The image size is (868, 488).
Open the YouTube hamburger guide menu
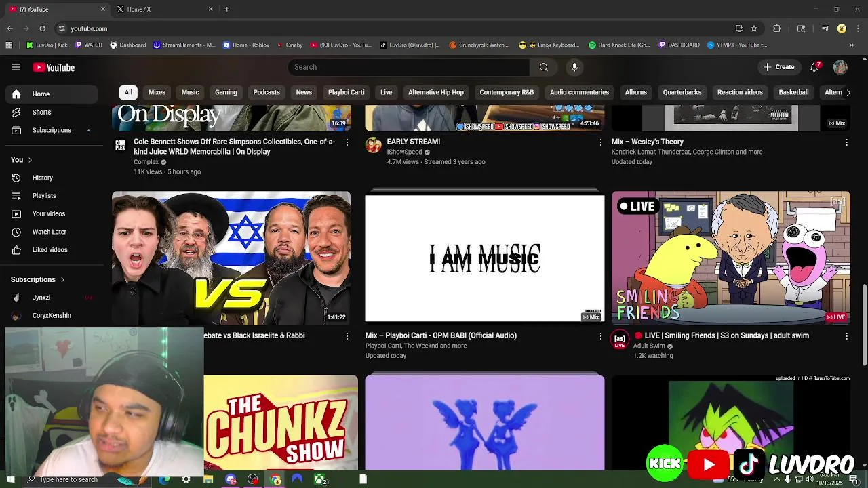[x=16, y=67]
